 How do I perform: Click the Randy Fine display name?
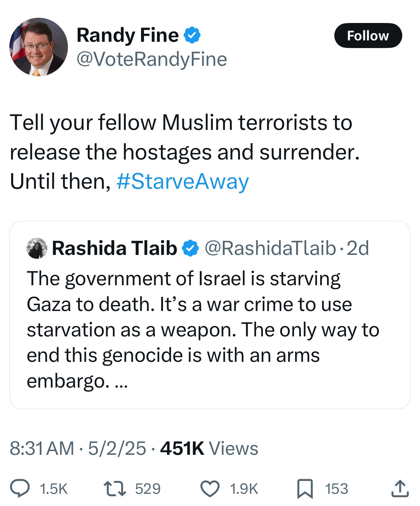coord(127,35)
